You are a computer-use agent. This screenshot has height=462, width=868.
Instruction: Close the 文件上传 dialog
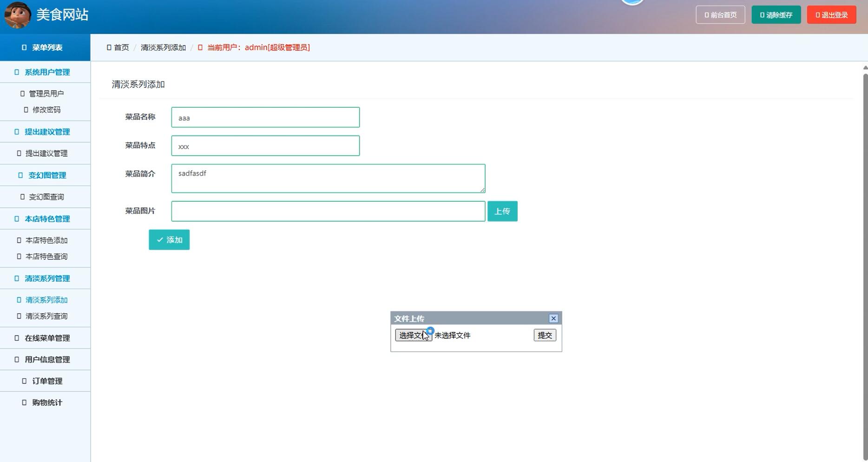pos(553,318)
